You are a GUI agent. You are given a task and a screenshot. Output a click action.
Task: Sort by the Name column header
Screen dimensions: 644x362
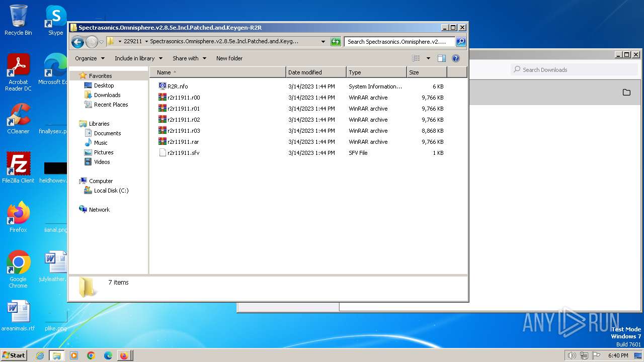point(217,72)
